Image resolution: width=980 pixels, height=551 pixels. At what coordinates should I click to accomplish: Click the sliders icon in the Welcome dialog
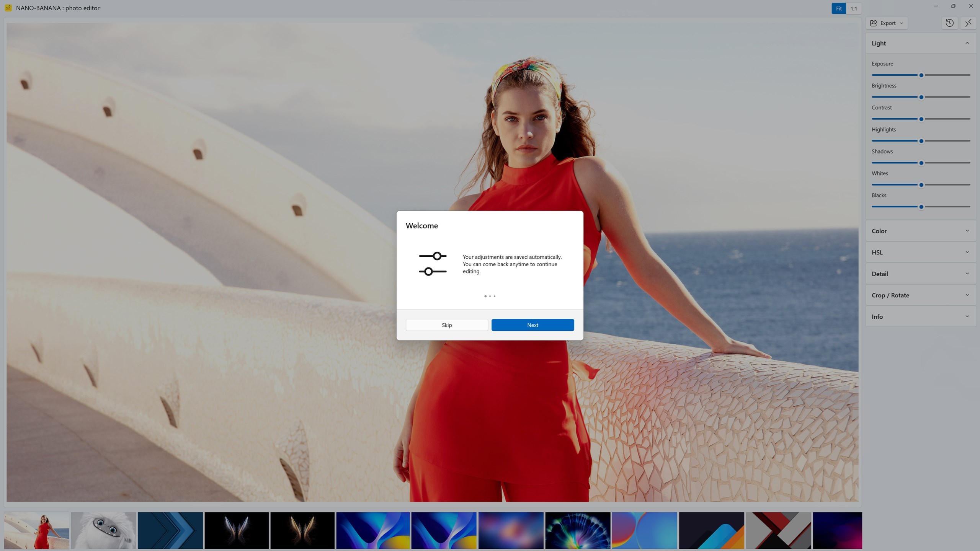click(x=433, y=264)
